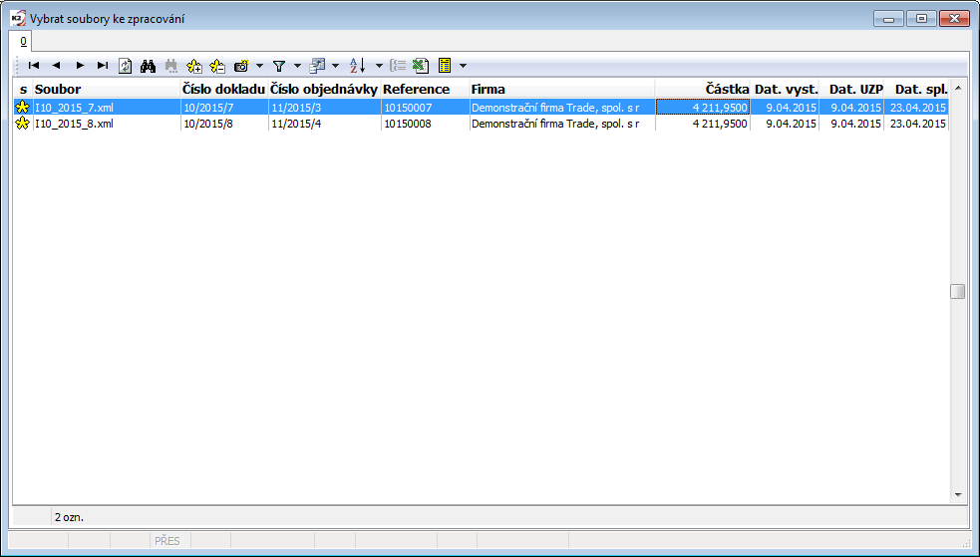Screen dimensions: 980x557
Task: Unmark all with star-minus icon
Action: tap(217, 66)
